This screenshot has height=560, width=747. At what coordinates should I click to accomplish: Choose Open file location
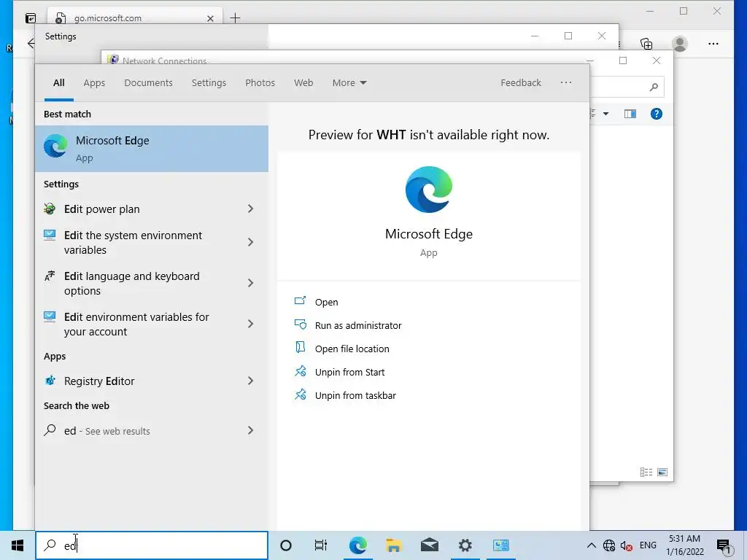352,349
